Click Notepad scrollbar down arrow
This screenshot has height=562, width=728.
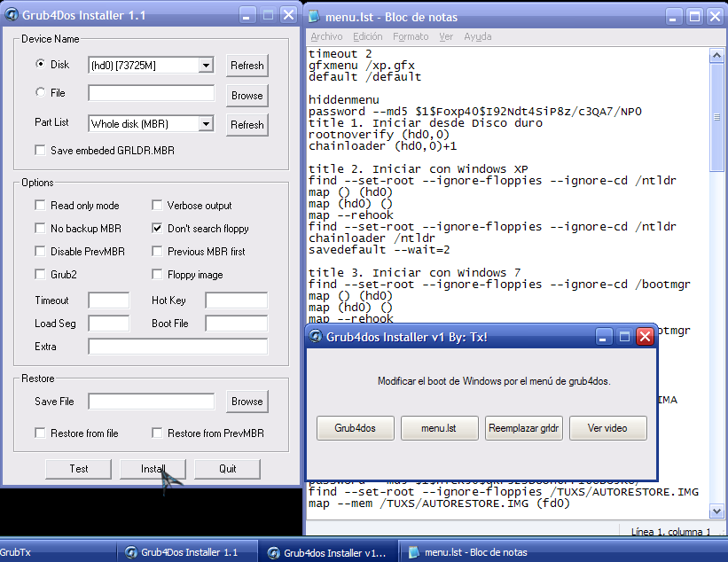click(716, 511)
